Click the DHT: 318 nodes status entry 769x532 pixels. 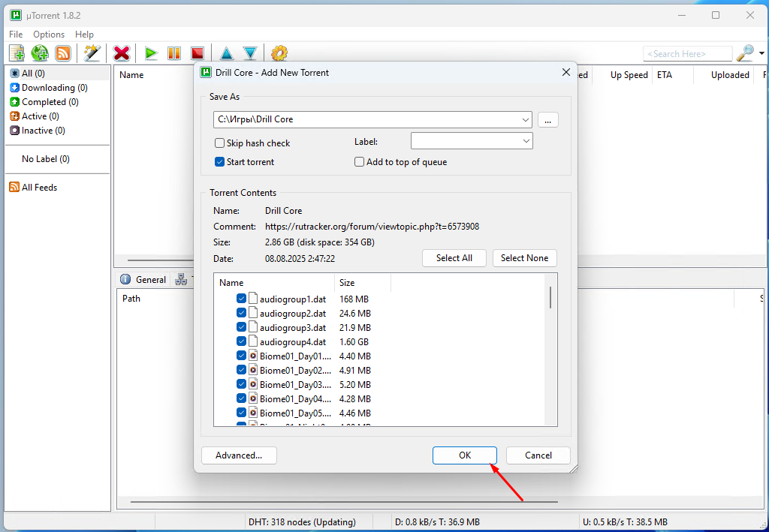tap(302, 522)
